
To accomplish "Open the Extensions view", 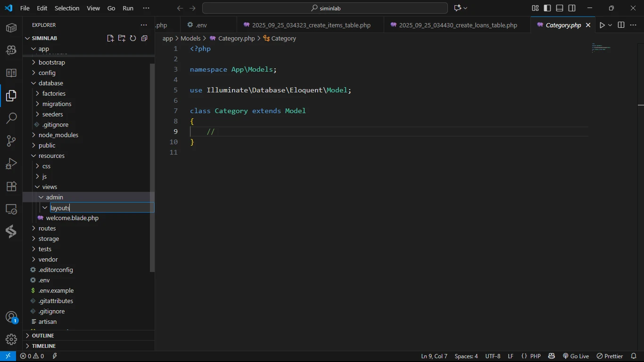I will 11,187.
